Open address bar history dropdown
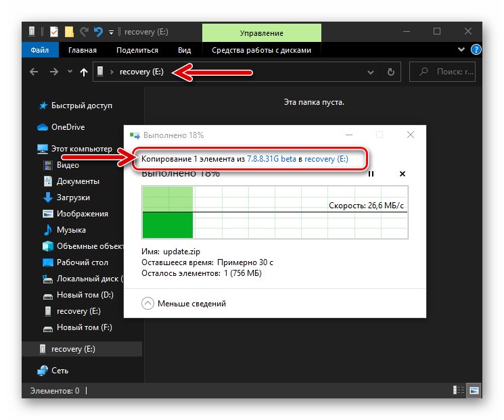 pyautogui.click(x=371, y=72)
